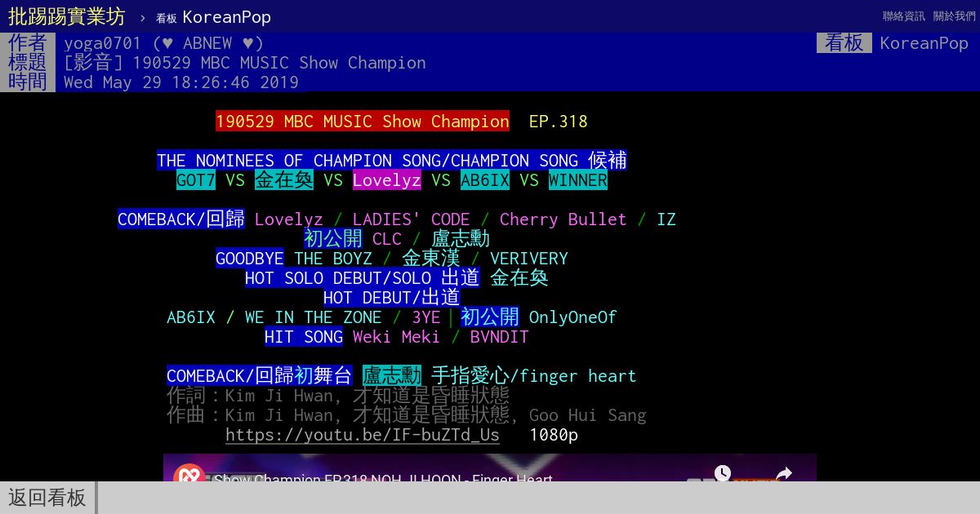Open the youtu.be/IF-buZTd_Us link
Image resolution: width=980 pixels, height=514 pixels.
363,435
